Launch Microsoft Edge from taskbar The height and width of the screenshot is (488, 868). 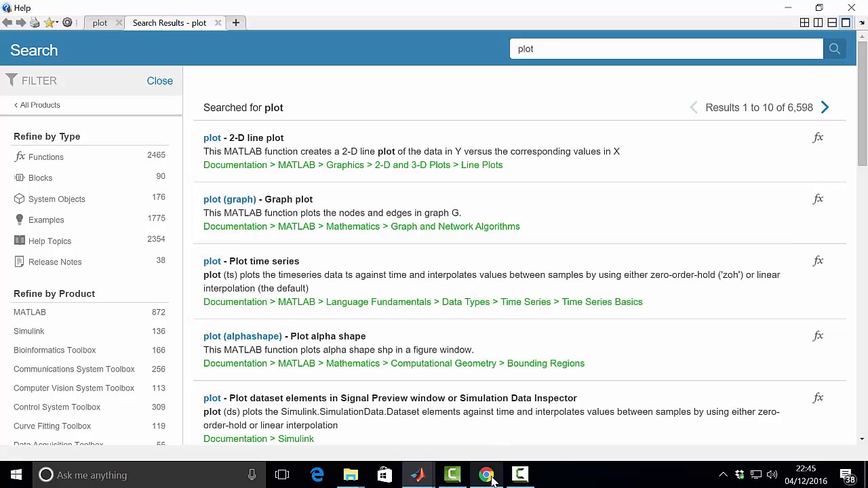tap(317, 474)
